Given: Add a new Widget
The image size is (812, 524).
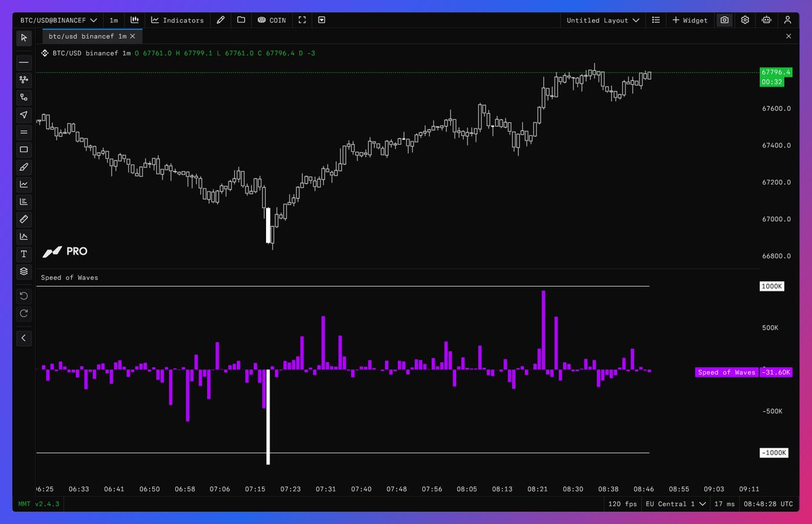Looking at the screenshot, I should point(690,20).
